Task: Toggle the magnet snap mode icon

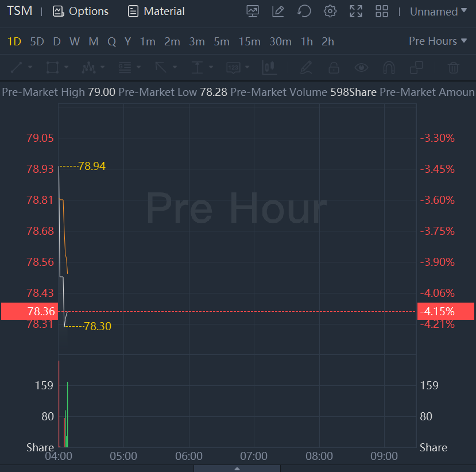Action: point(389,68)
